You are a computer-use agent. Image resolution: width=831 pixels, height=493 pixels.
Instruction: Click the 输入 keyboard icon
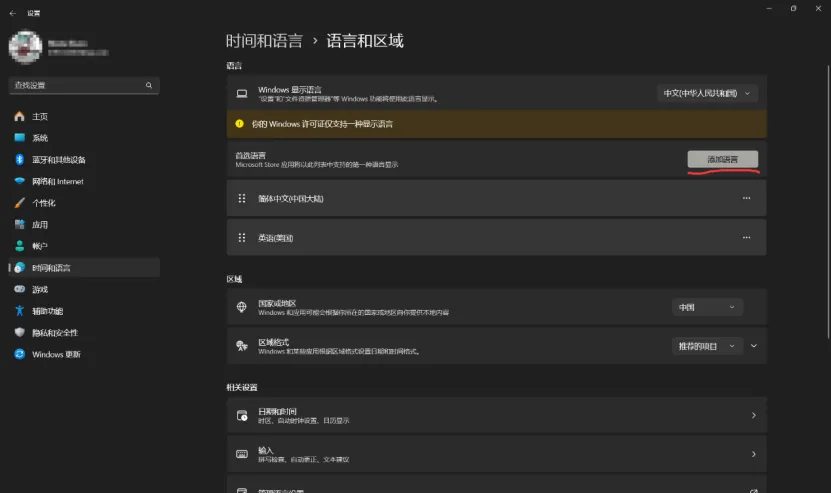click(242, 454)
